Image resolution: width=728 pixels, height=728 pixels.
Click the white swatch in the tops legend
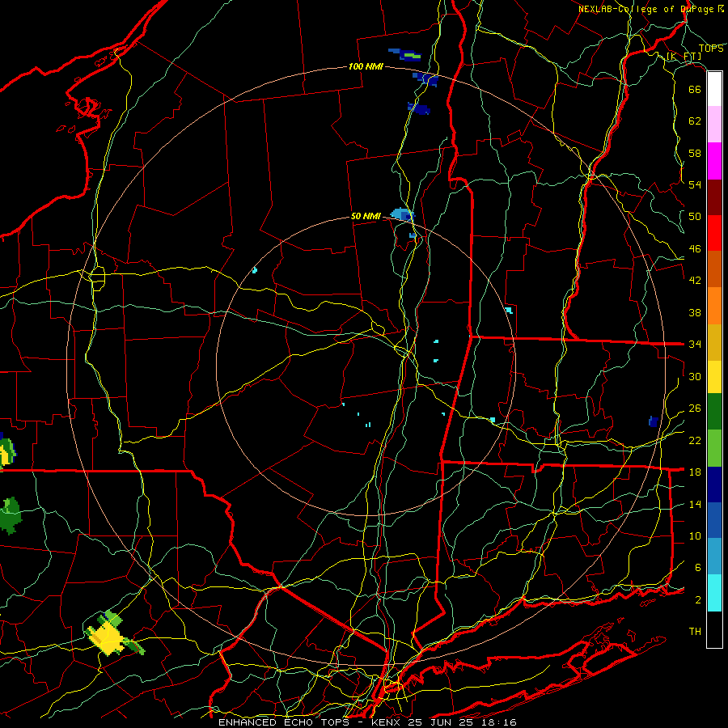pos(714,89)
